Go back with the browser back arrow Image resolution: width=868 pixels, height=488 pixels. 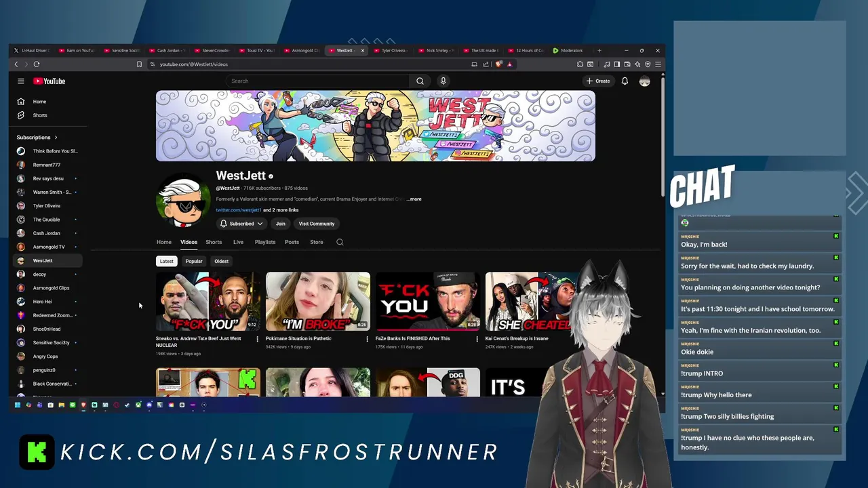(16, 64)
